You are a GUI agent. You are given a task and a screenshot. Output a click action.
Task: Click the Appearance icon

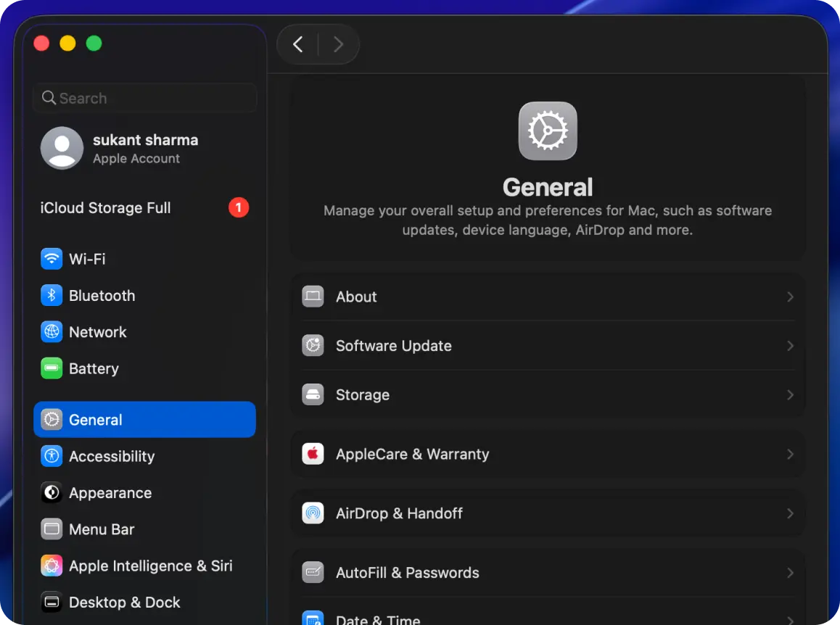(52, 493)
